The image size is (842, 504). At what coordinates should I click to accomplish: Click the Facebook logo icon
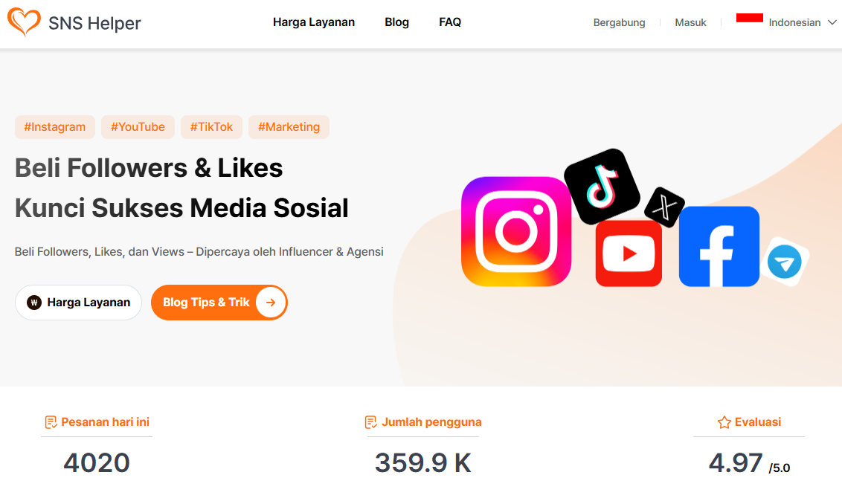(x=719, y=246)
